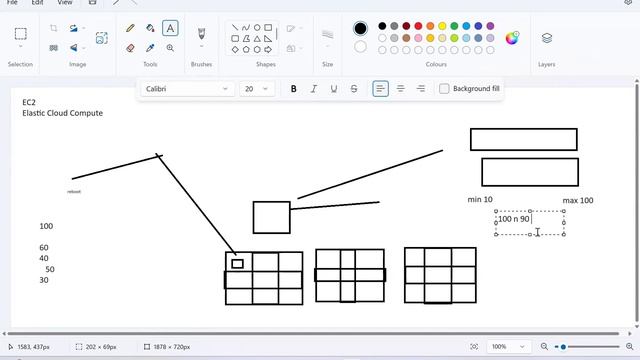Image resolution: width=640 pixels, height=360 pixels.
Task: Pick the yellow colour swatch
Action: pyautogui.click(x=442, y=26)
